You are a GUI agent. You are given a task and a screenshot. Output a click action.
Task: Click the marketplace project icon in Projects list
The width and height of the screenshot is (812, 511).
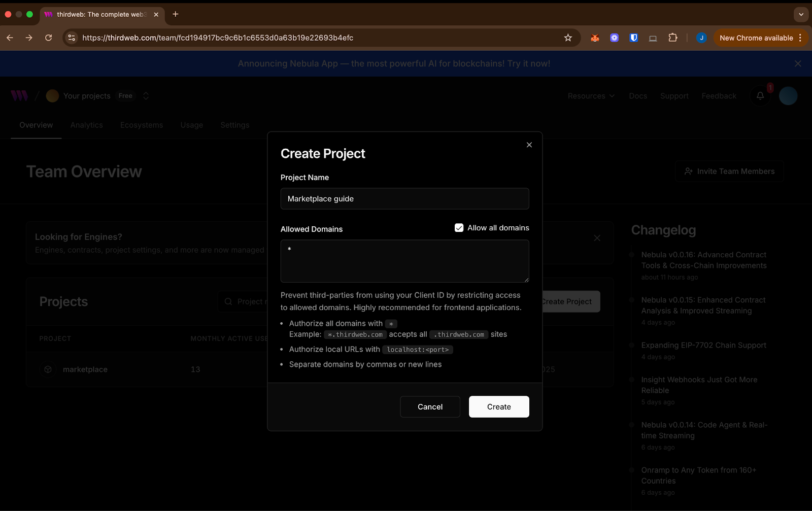(48, 369)
